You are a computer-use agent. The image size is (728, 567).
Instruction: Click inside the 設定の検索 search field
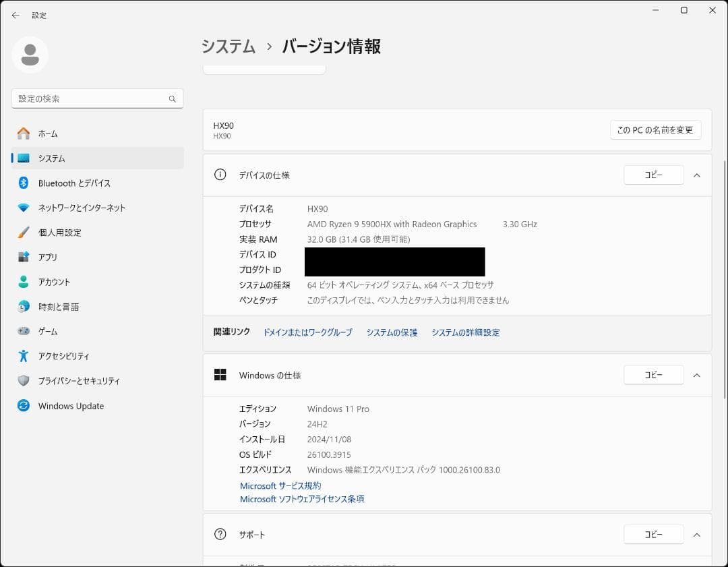[97, 98]
